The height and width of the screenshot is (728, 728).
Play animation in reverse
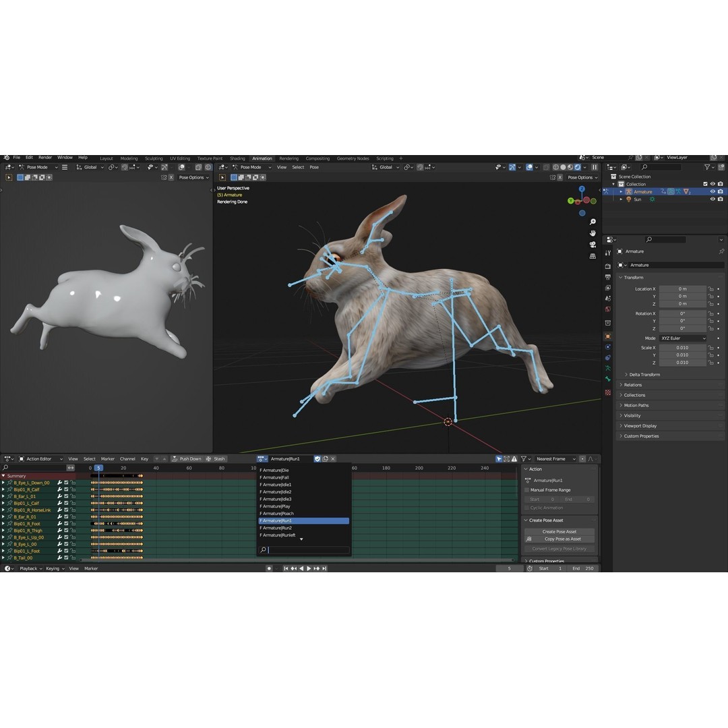click(x=301, y=568)
